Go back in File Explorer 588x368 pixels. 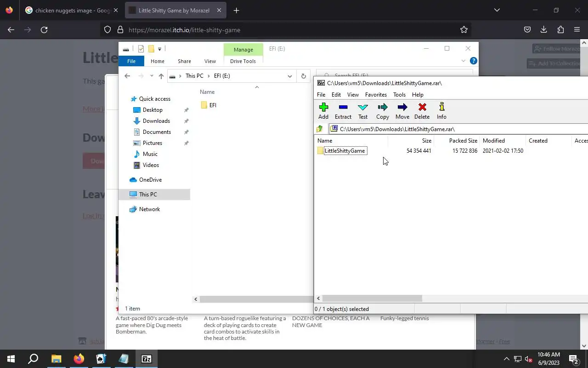point(127,76)
